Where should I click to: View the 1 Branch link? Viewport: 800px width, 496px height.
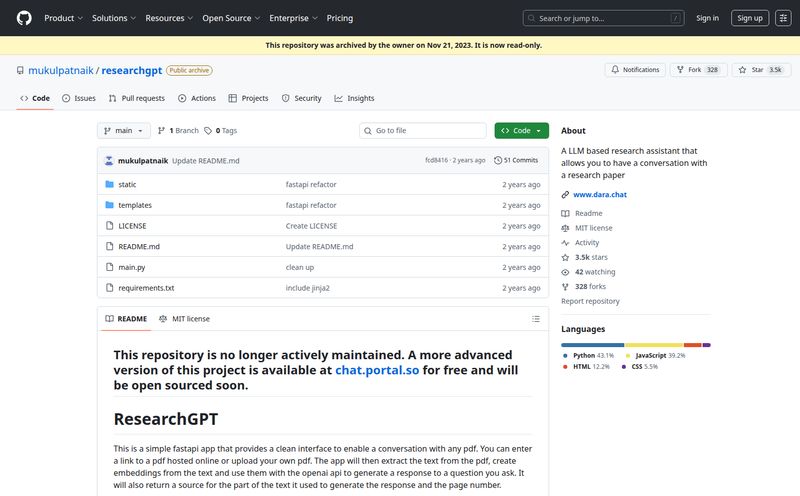178,131
